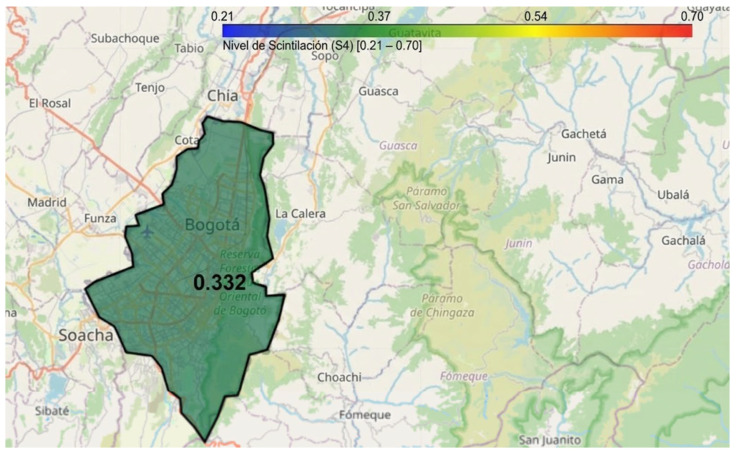
Task: Click the black Guasca town label
Action: tap(378, 91)
